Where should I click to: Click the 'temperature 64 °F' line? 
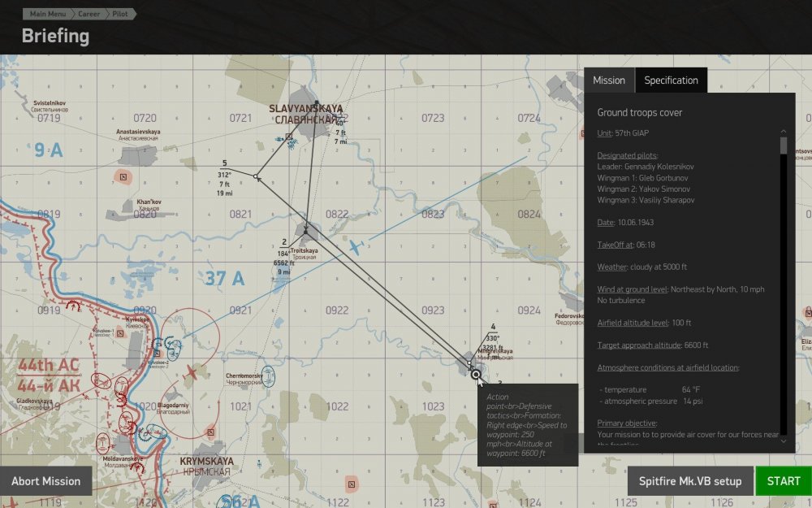click(x=650, y=390)
